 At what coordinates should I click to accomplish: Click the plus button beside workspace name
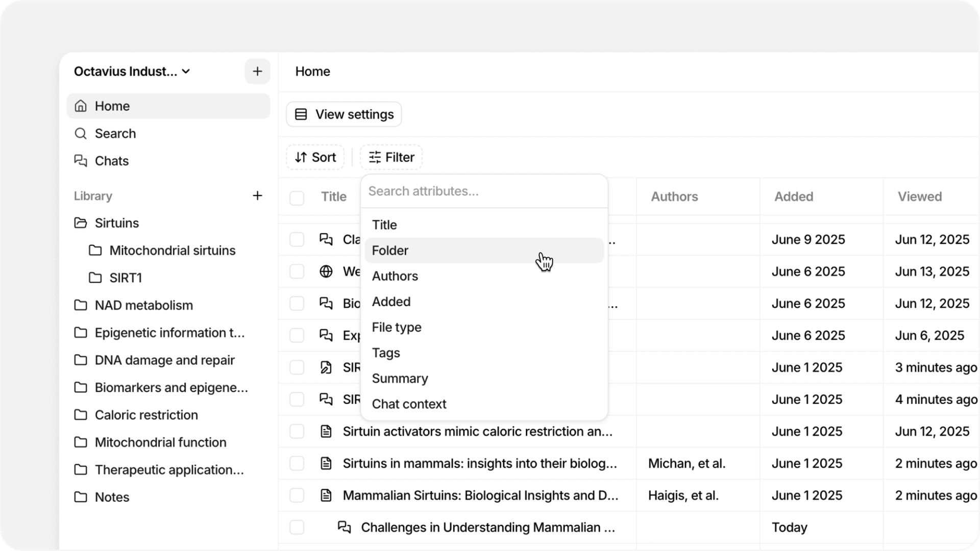click(257, 71)
